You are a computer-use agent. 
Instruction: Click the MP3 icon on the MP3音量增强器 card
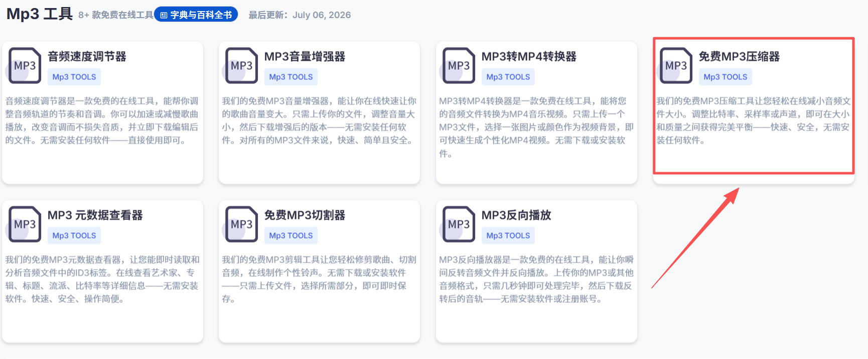tap(240, 65)
